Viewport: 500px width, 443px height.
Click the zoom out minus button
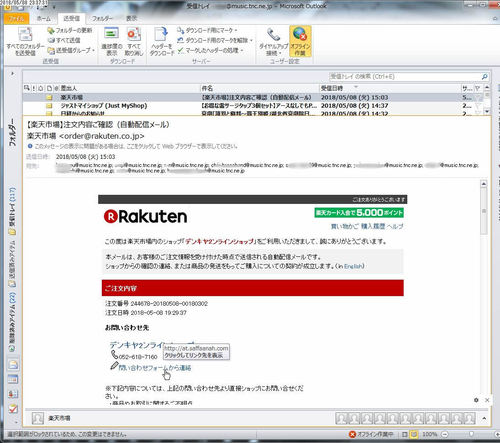(x=445, y=434)
